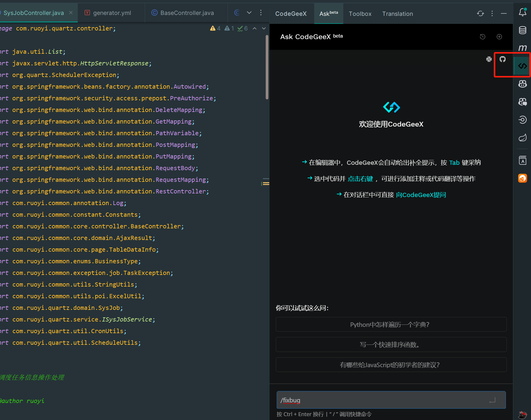Click the yellow marker in editor gutter stripe
The width and height of the screenshot is (531, 420).
[x=265, y=184]
